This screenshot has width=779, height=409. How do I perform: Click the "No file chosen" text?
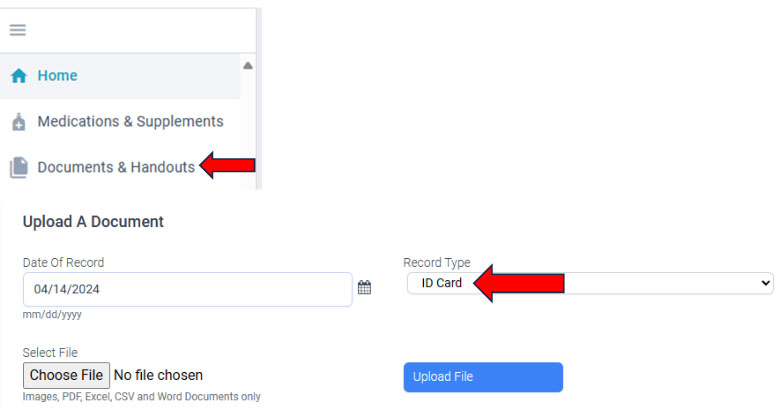pyautogui.click(x=159, y=376)
